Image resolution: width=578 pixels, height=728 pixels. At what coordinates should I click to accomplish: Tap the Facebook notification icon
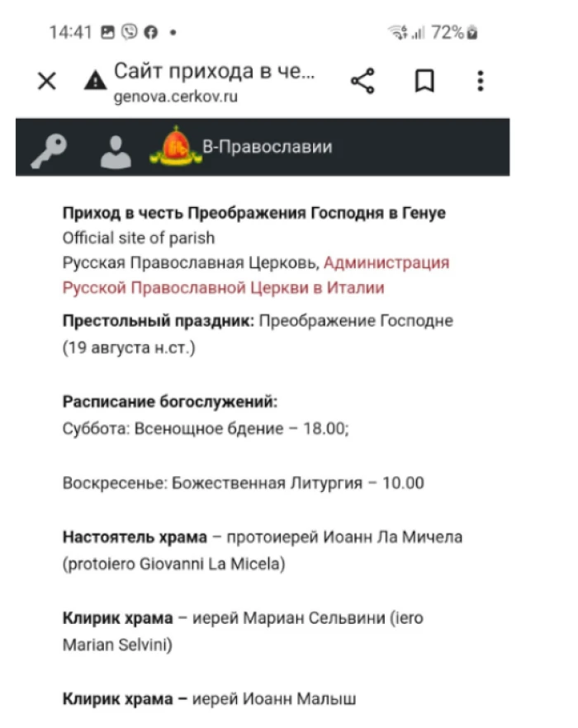point(150,33)
